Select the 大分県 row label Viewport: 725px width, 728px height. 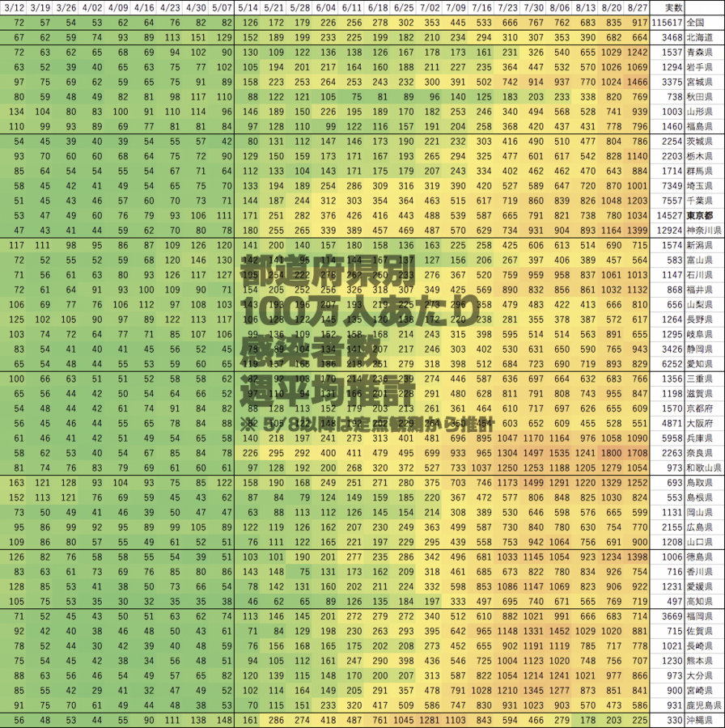pyautogui.click(x=699, y=676)
